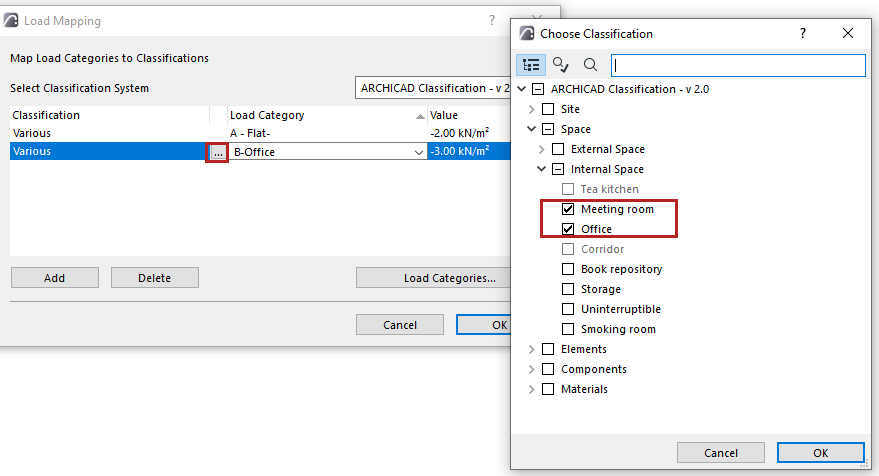Click the Value column header
879x476 pixels.
click(x=469, y=115)
